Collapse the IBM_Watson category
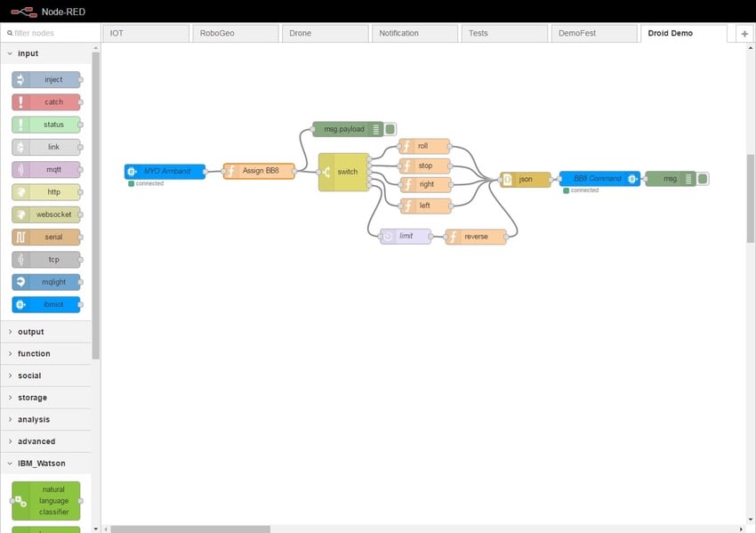 click(39, 463)
